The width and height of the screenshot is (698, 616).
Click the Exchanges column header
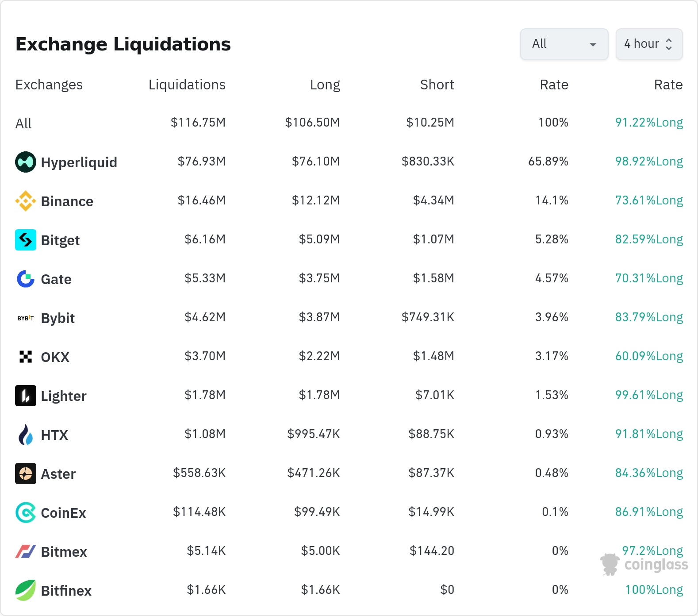(49, 85)
